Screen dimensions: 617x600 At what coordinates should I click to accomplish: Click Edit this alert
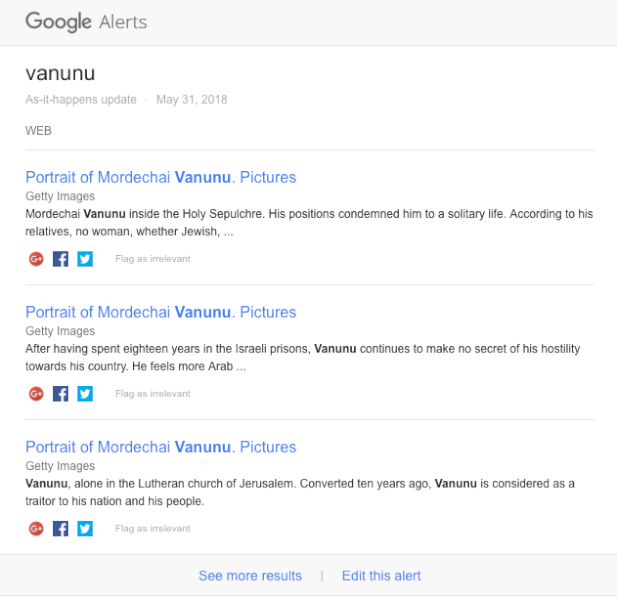(x=381, y=576)
